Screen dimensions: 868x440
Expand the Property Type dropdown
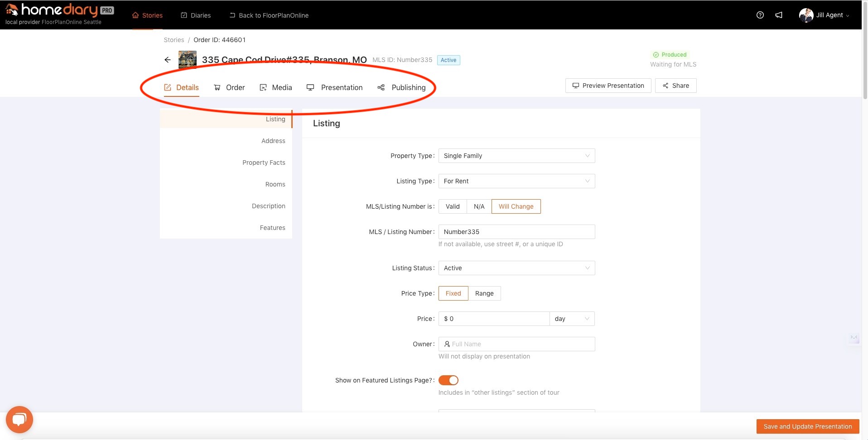pyautogui.click(x=516, y=156)
